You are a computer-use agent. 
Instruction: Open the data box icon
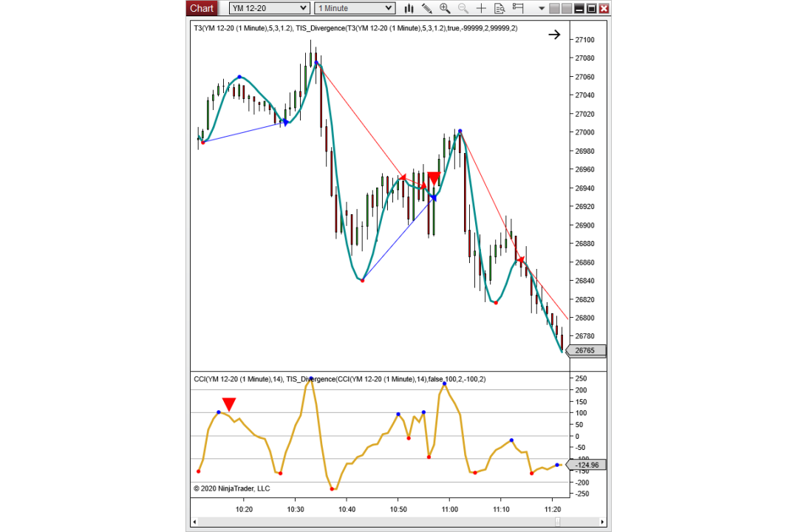pyautogui.click(x=499, y=8)
